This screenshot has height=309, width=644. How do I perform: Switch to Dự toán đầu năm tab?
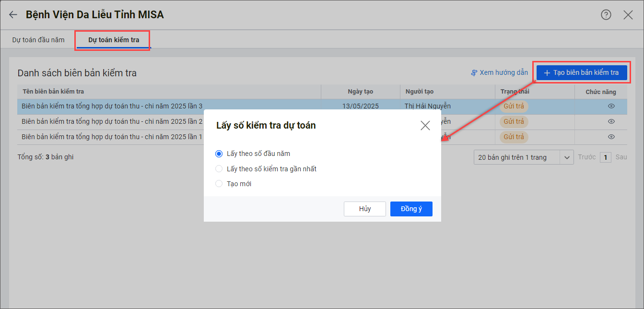38,40
